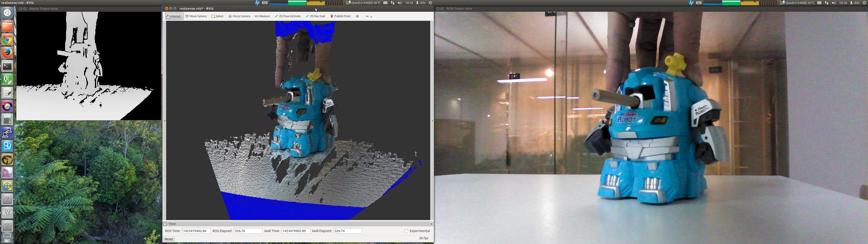Screen dimensions: 868x244
Task: Pick the Measure tool
Action: (262, 16)
